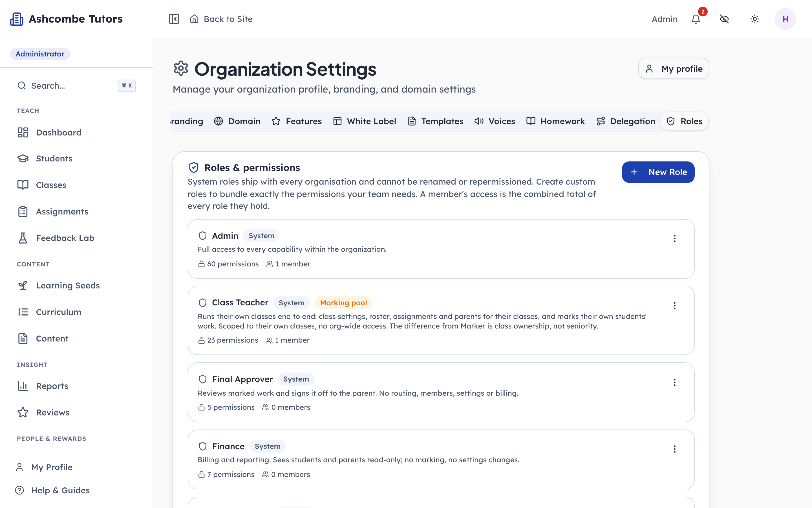Go Back to Site
This screenshot has width=812, height=508.
click(x=221, y=19)
